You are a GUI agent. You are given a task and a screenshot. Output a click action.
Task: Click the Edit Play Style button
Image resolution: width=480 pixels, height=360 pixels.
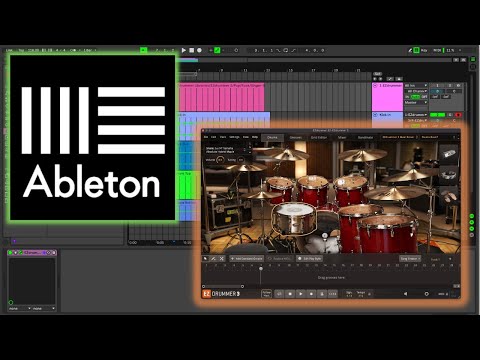click(x=310, y=259)
